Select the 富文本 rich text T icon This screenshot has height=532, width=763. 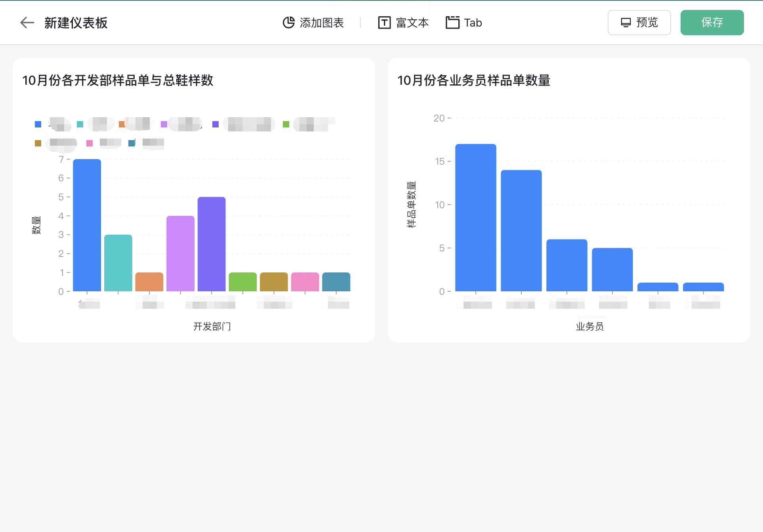384,23
